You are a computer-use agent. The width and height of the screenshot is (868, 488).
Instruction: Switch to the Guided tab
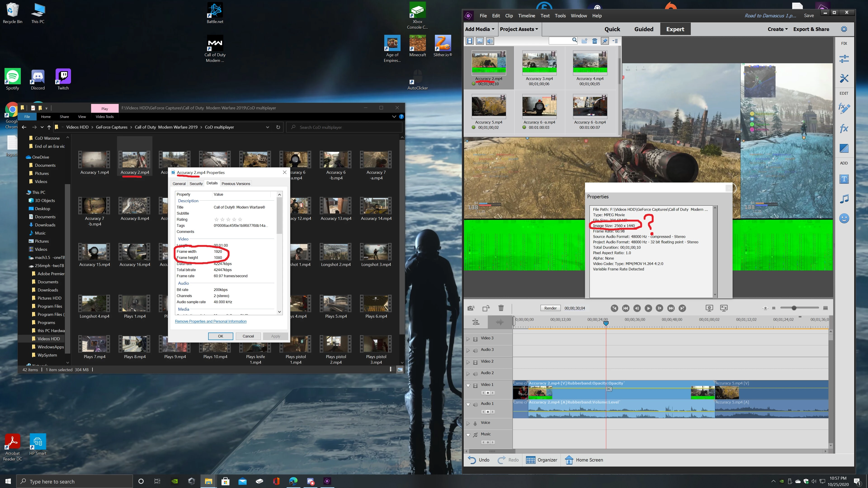pos(644,29)
